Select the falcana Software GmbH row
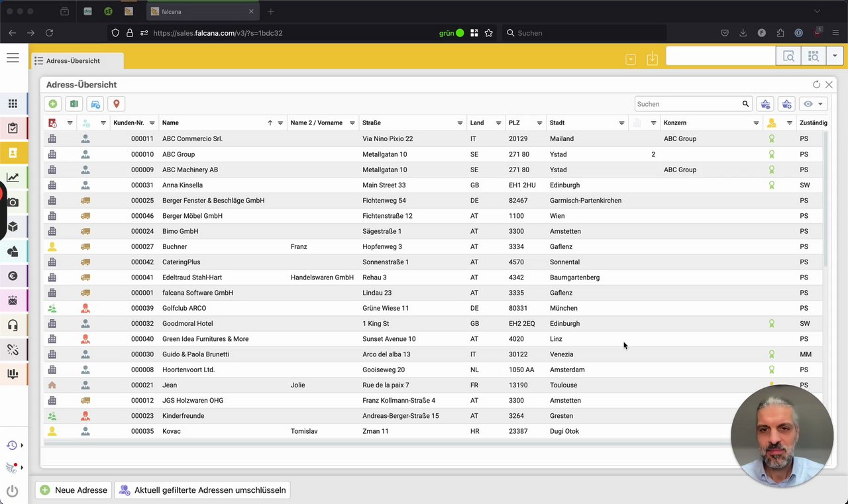Image resolution: width=848 pixels, height=504 pixels. coord(433,293)
